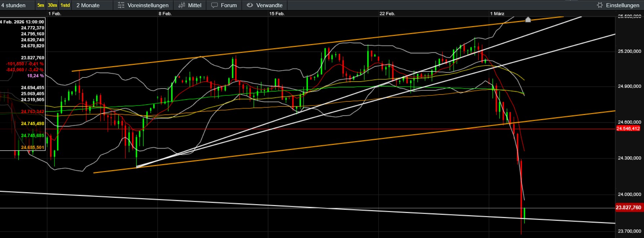Open the Voreinstellungen sliders icon

click(121, 5)
